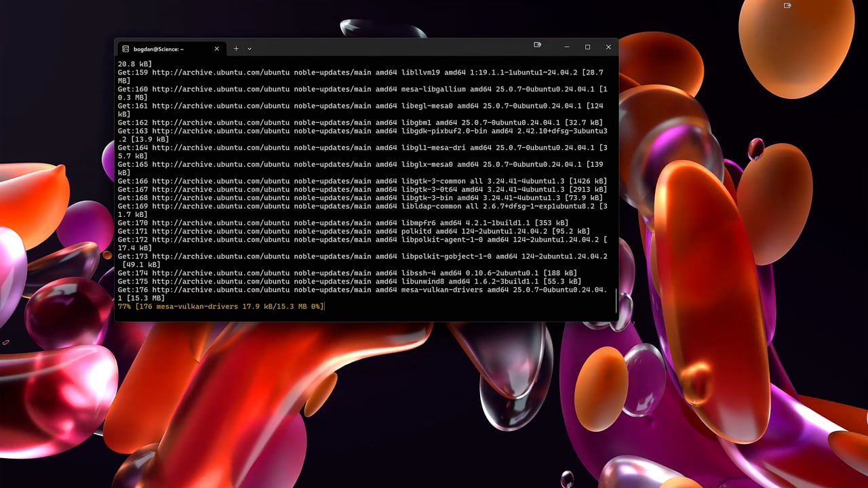Click package name libunwind8
This screenshot has height=488, width=868.
pyautogui.click(x=425, y=281)
